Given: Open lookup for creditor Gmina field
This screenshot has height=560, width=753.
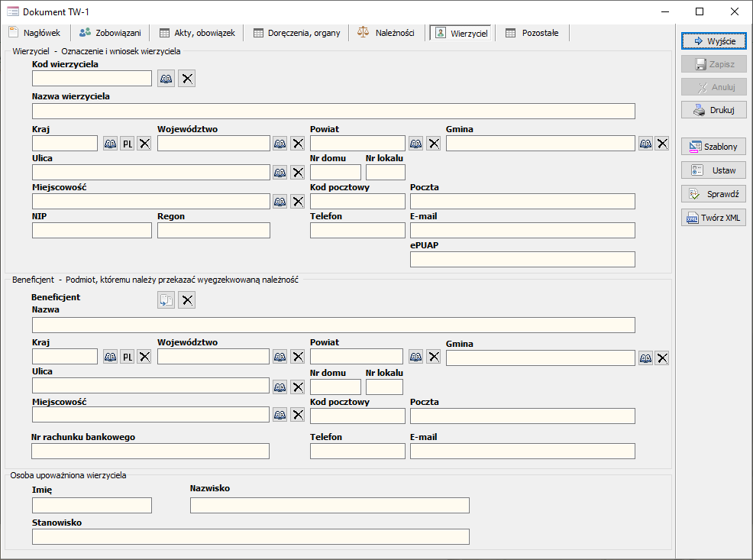Looking at the screenshot, I should point(645,143).
